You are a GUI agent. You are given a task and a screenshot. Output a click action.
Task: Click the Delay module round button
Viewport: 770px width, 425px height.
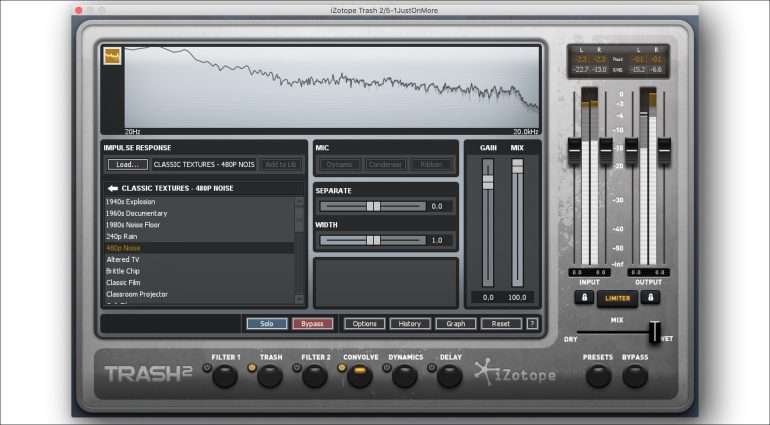click(x=448, y=377)
